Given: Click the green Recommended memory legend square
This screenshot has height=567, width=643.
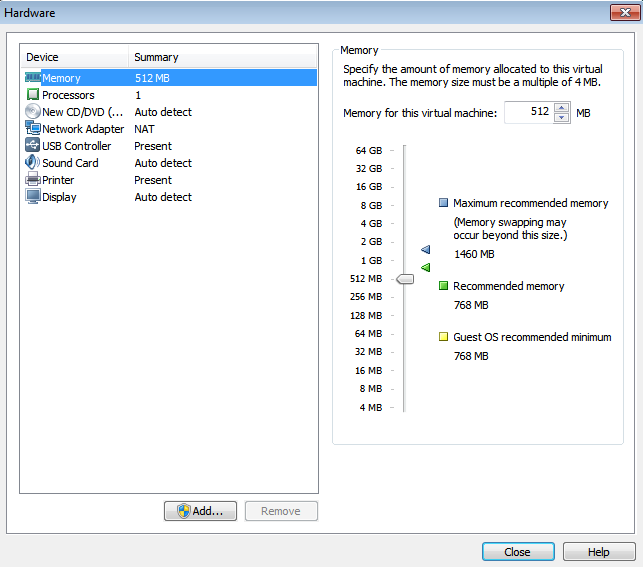Looking at the screenshot, I should (443, 285).
